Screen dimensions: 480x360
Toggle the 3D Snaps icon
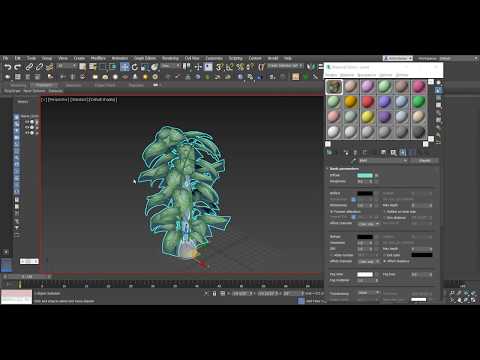coord(219,67)
